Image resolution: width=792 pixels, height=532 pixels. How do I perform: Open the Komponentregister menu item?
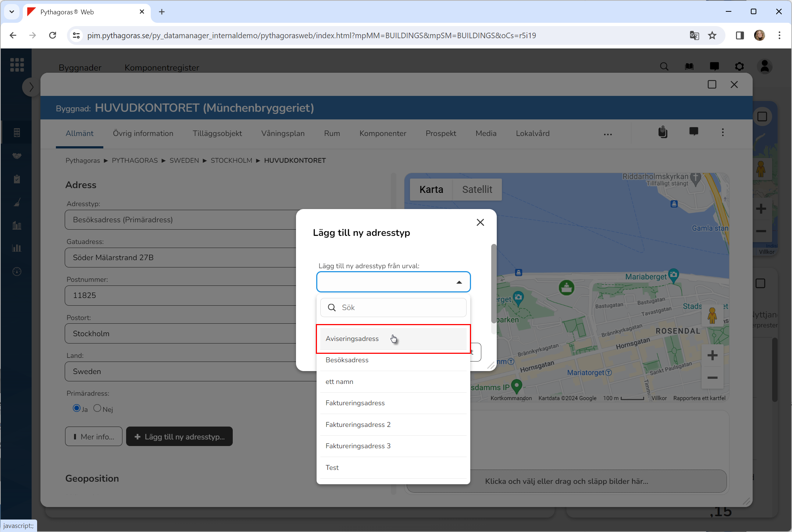coord(162,68)
